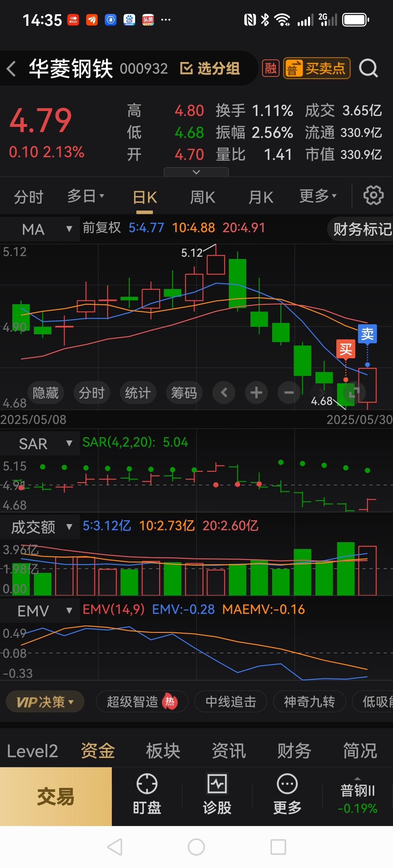Select the 中线追击 strategy chip
The image size is (393, 868).
(x=231, y=702)
